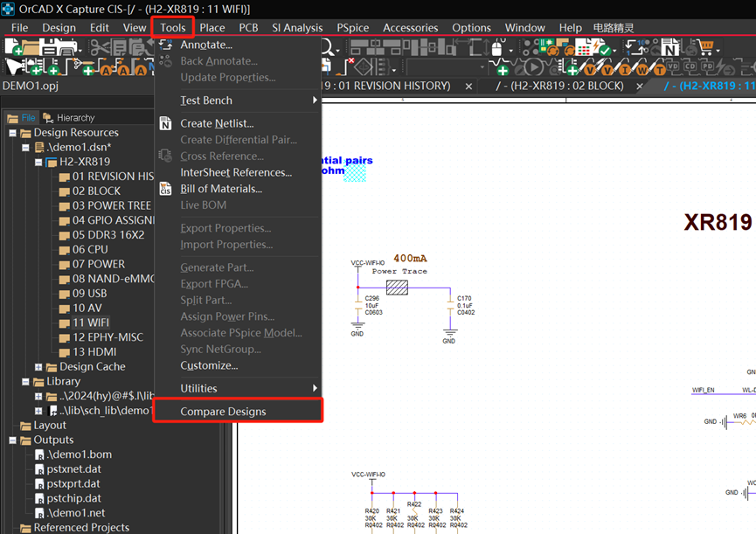Open the SI Analysis menu
This screenshot has height=534, width=756.
[x=297, y=28]
